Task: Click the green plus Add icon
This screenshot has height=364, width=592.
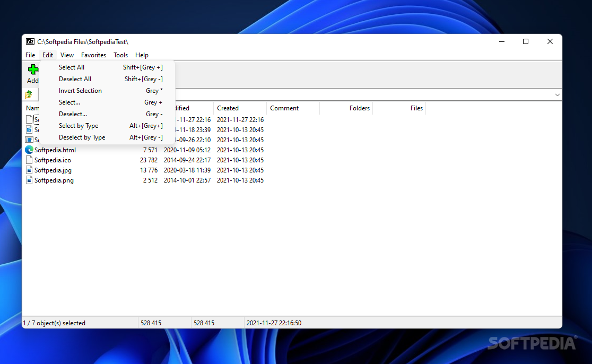Action: click(33, 69)
